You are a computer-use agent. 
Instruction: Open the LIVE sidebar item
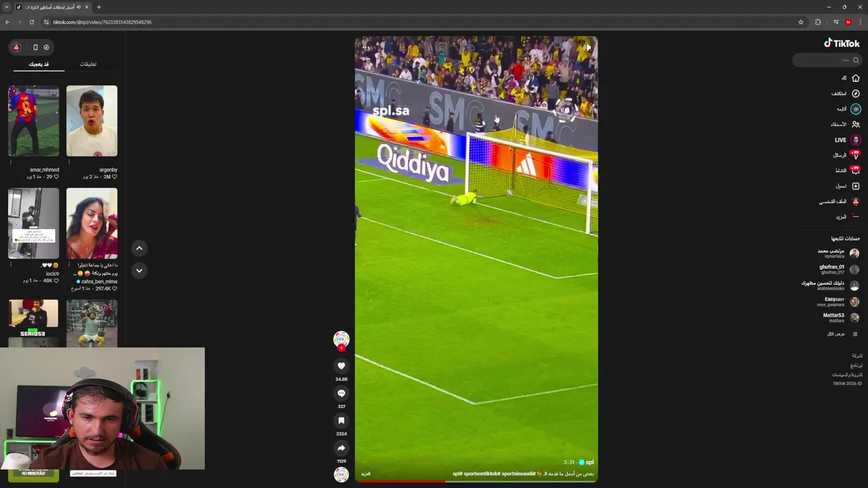pos(847,140)
